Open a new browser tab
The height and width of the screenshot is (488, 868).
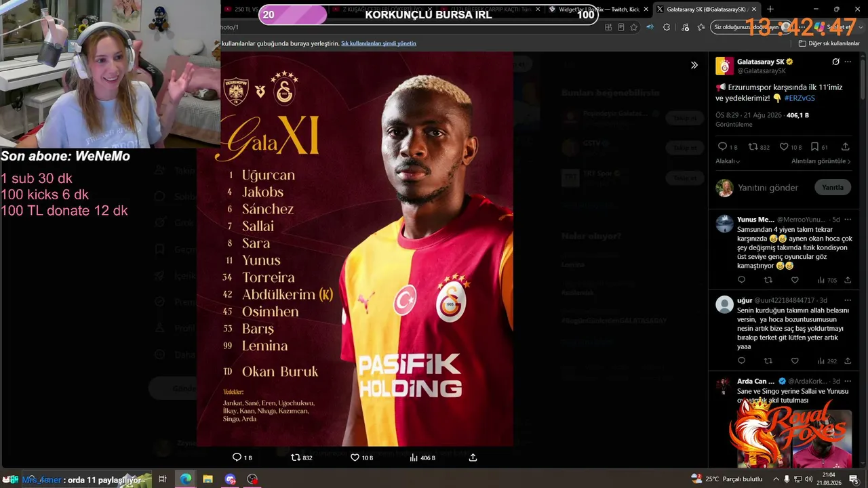(x=770, y=9)
